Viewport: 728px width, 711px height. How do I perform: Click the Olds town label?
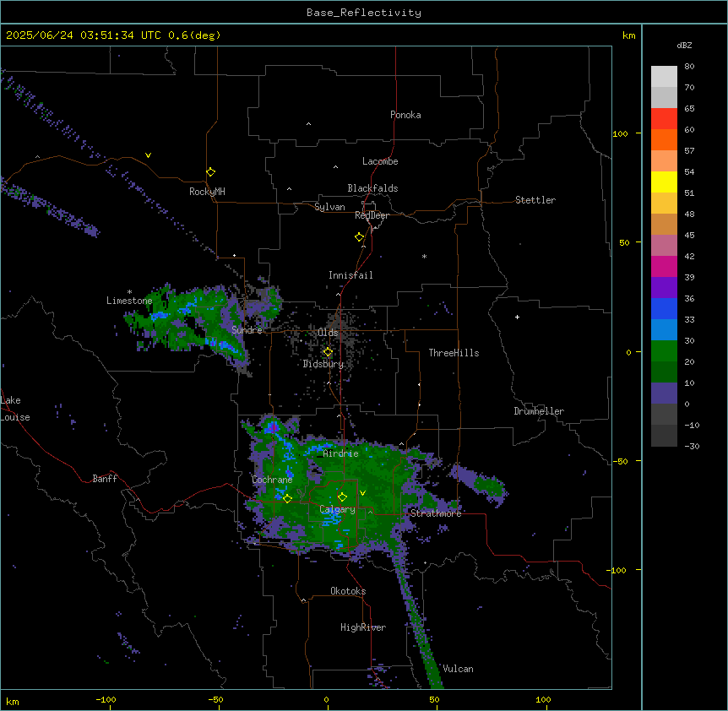[x=328, y=333]
